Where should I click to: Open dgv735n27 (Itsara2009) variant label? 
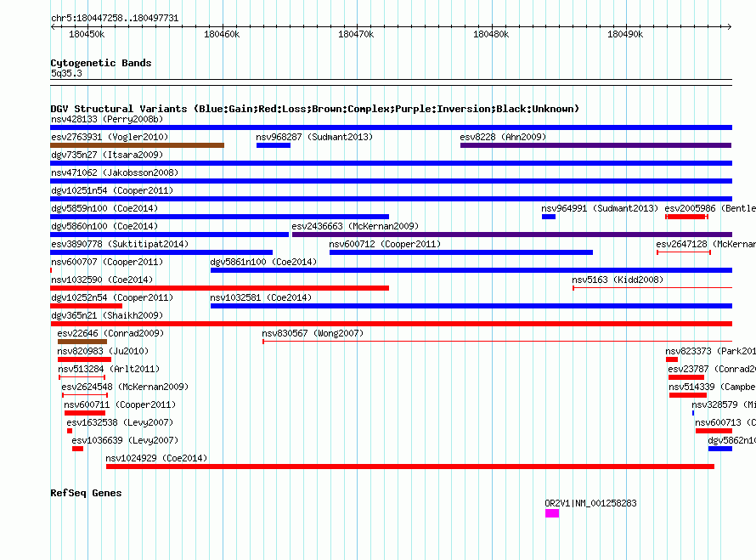pos(107,155)
